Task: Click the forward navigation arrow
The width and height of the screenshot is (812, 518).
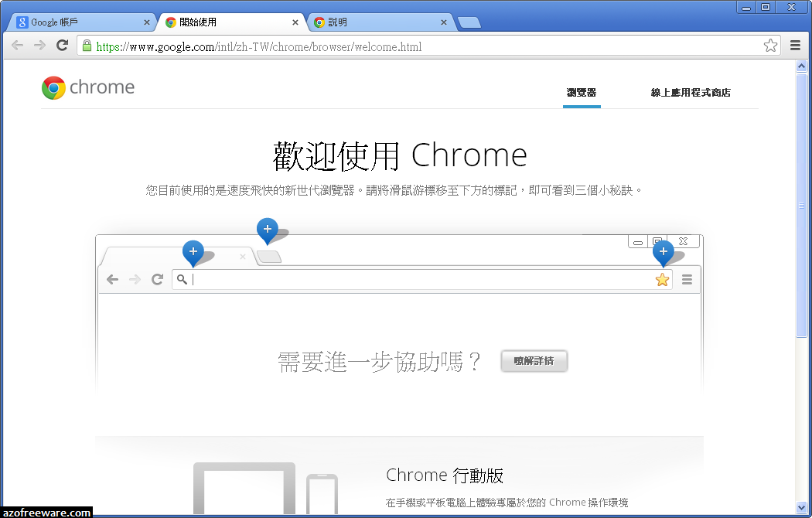Action: (x=39, y=46)
